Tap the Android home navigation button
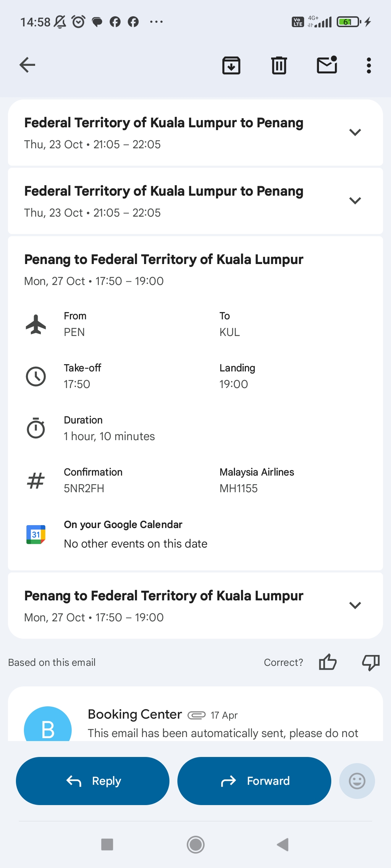The image size is (391, 868). click(x=195, y=844)
